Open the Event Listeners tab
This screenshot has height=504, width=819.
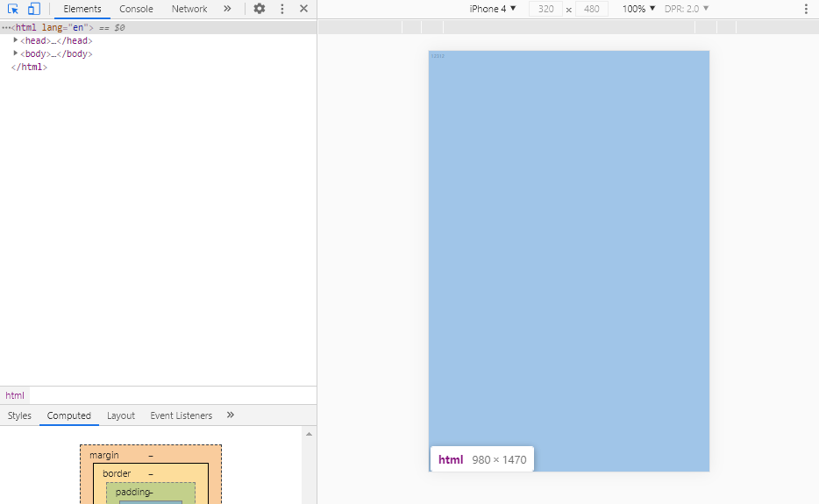tap(181, 415)
